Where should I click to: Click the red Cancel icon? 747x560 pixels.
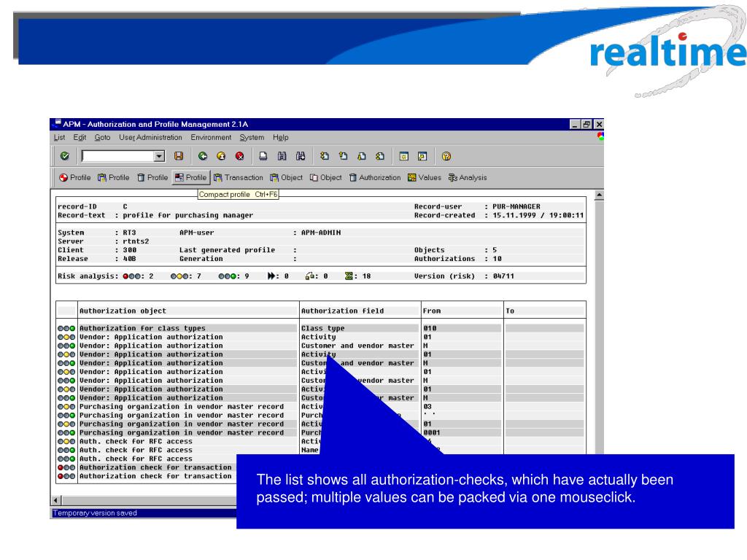[x=239, y=156]
